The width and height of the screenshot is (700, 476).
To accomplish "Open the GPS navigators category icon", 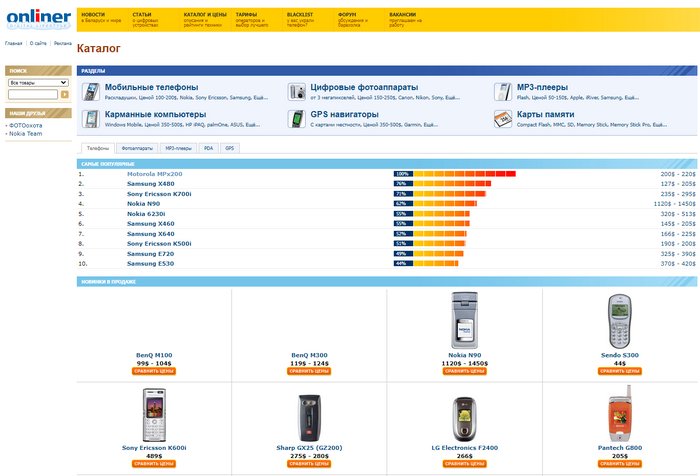I will [296, 119].
